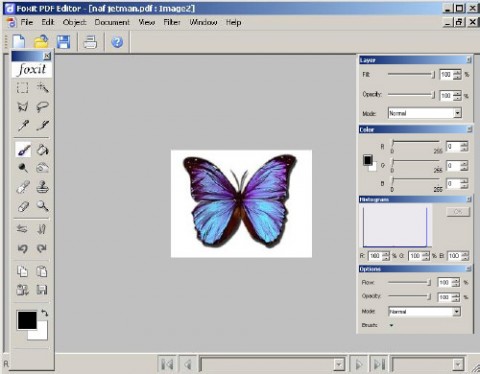Click the open folder toolbar icon

point(41,42)
